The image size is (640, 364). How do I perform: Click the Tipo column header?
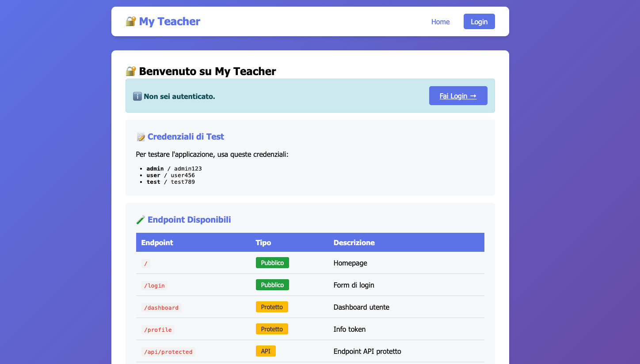(263, 243)
